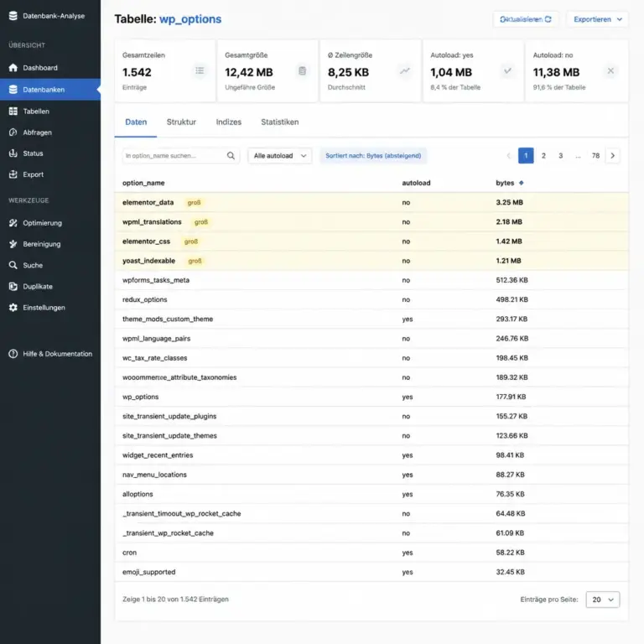Click the Export icon in sidebar
The image size is (644, 644).
point(13,174)
